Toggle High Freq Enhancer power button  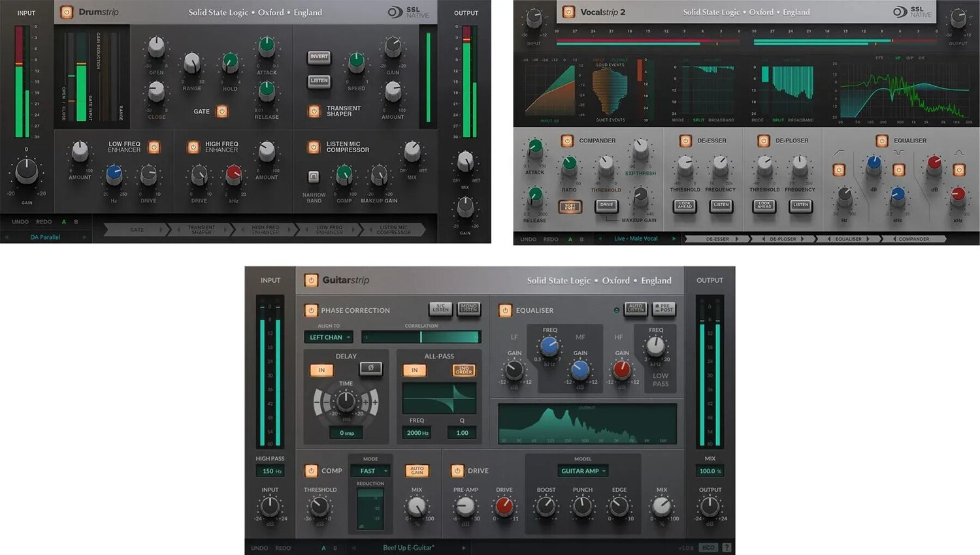coord(193,148)
